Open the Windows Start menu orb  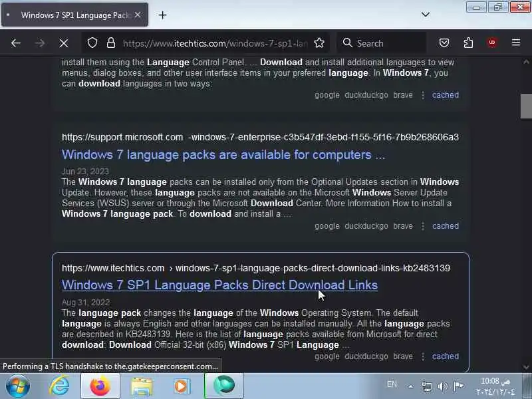(17, 386)
